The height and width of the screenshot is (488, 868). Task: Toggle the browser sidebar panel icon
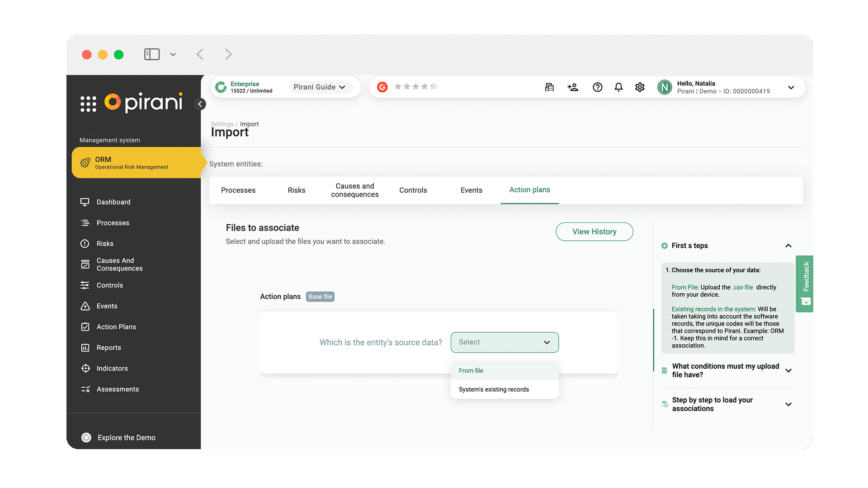click(152, 54)
